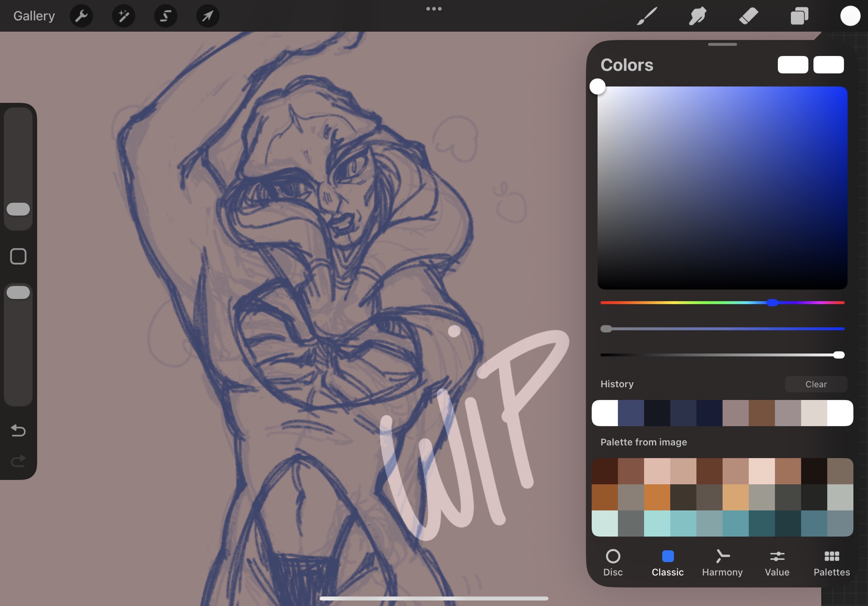Select the secondary color chip in Colors header
Screen dimensions: 868x606
[x=828, y=65]
